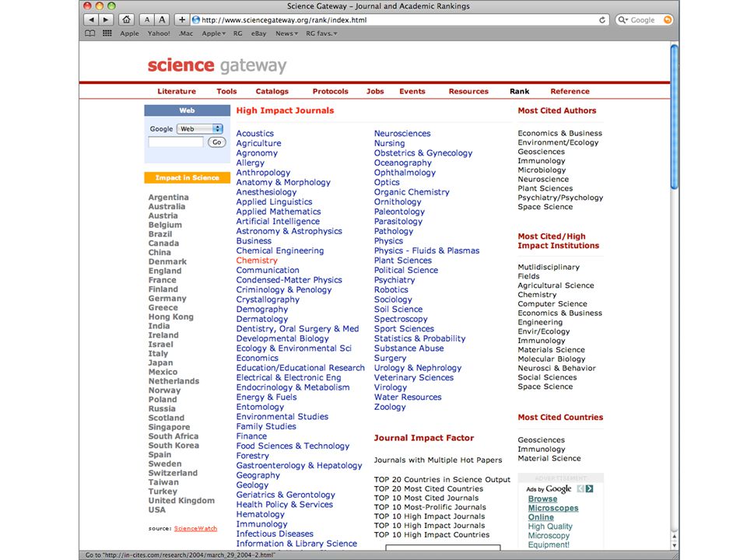The height and width of the screenshot is (560, 747).
Task: Click the URL address bar
Action: coord(399,20)
